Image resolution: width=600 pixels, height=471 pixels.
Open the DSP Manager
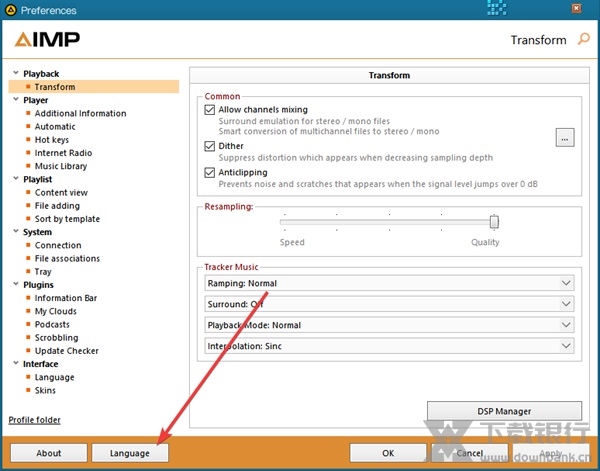click(x=504, y=411)
